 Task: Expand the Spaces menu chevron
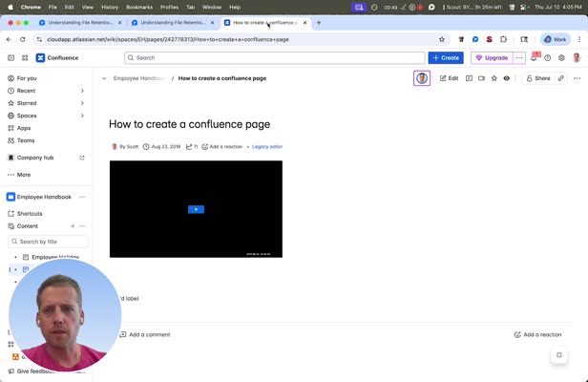tap(82, 116)
